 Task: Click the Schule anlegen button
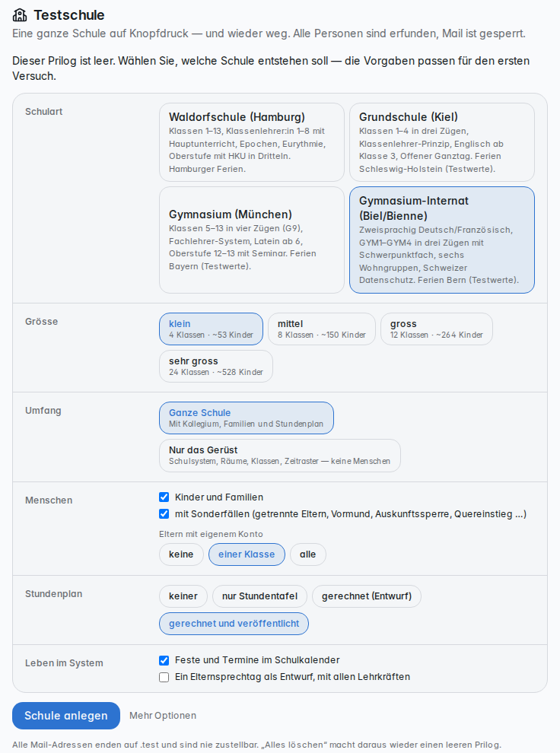tap(65, 716)
